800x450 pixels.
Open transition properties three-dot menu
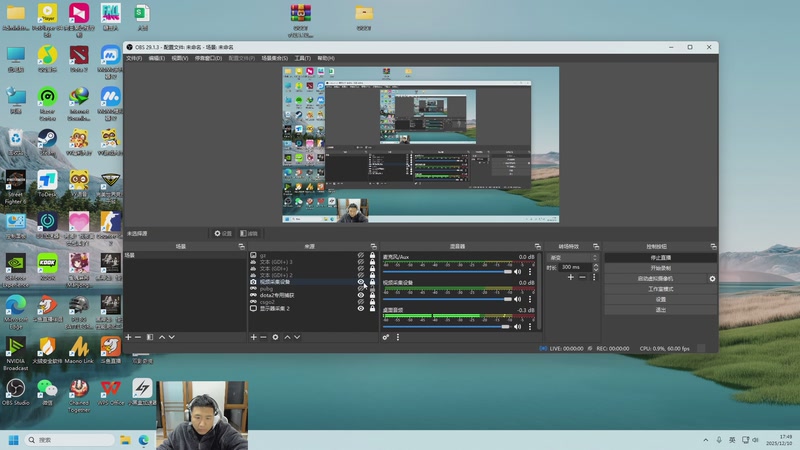(x=594, y=277)
